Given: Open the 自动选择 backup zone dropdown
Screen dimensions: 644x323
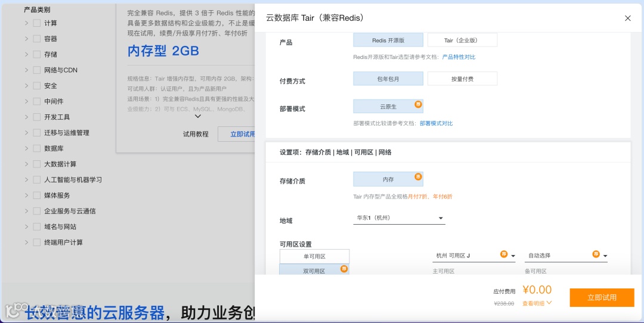Looking at the screenshot, I should (x=566, y=256).
